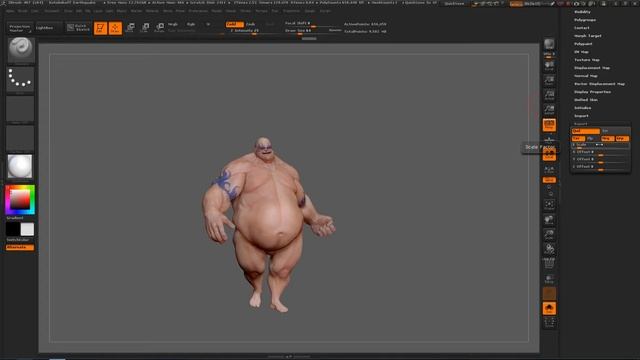
Task: Open the dotted Stroke type selector
Action: pos(20,78)
